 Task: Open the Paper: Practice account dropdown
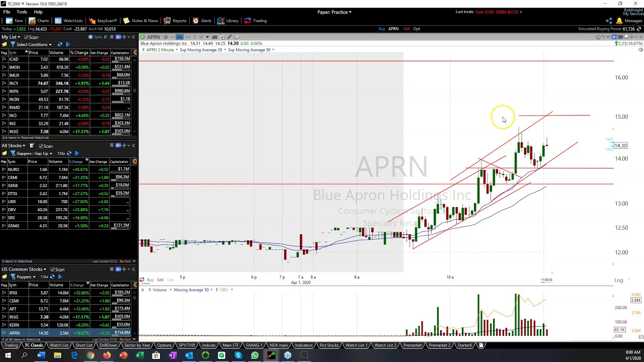334,12
